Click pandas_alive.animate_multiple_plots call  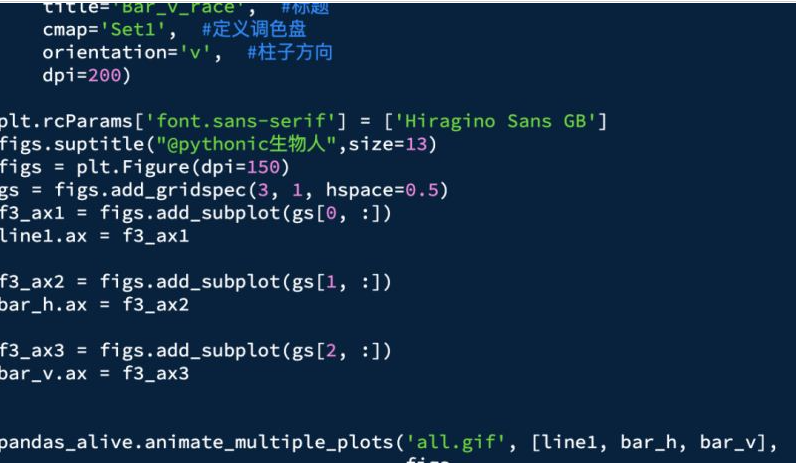pos(196,443)
